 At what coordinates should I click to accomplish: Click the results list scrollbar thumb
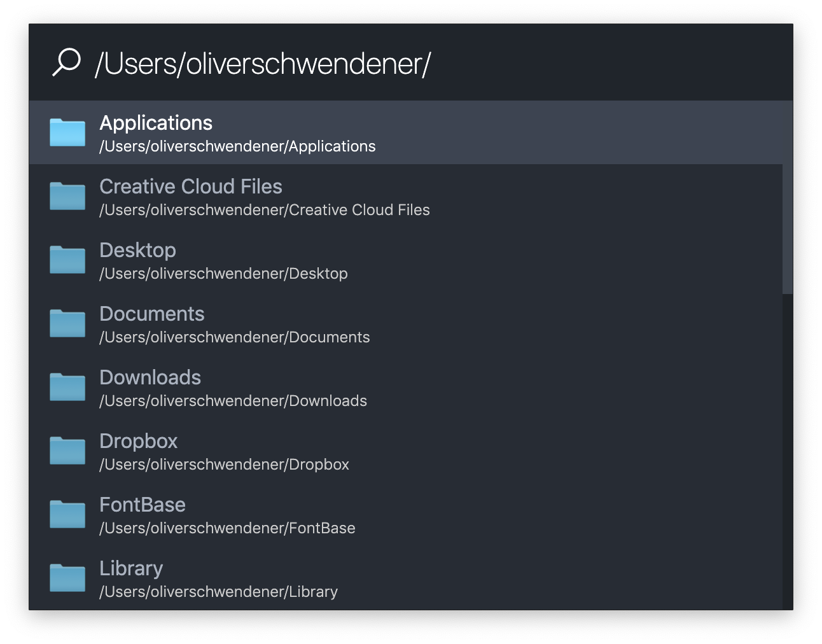point(788,197)
